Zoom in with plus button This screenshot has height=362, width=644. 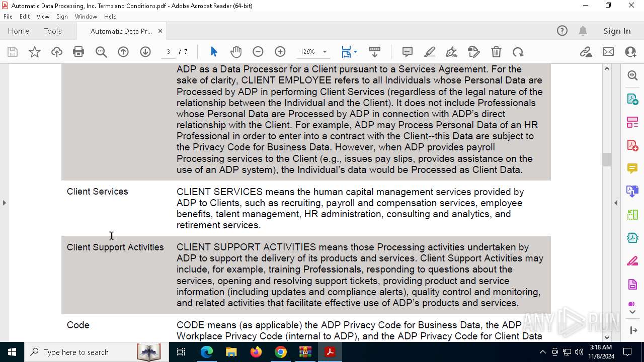coord(280,52)
